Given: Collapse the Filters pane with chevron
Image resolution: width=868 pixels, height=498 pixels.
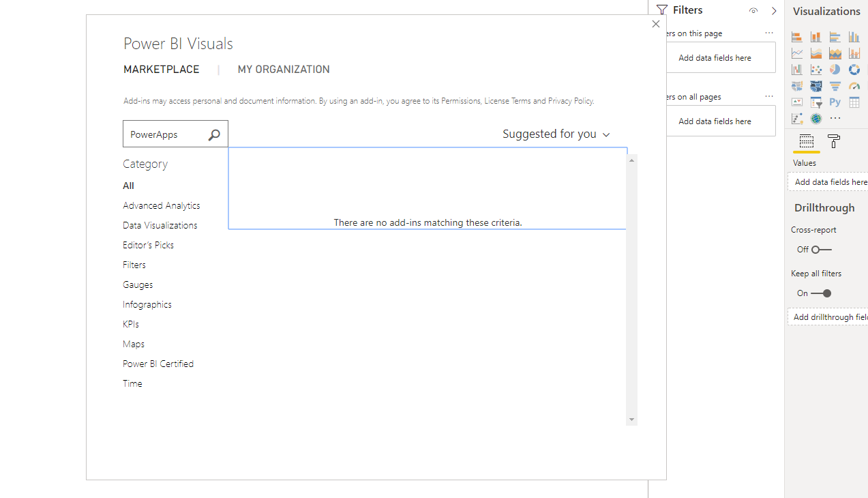Looking at the screenshot, I should (x=774, y=11).
